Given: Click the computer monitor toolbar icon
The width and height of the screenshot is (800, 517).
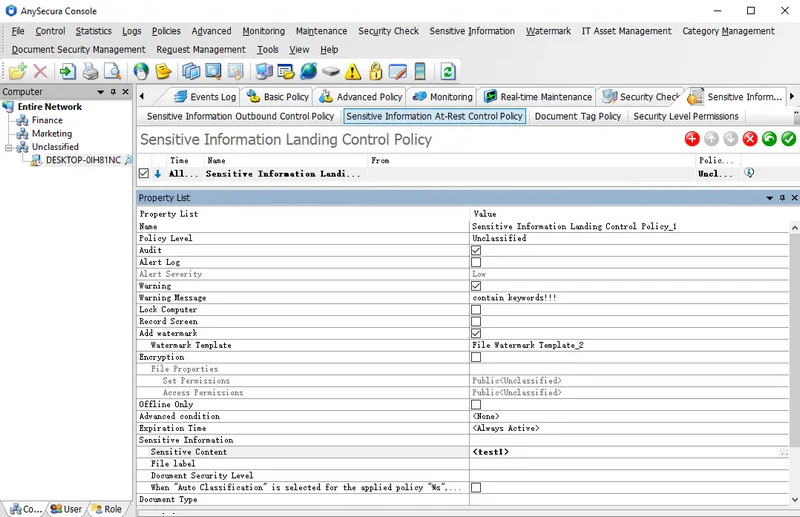Looking at the screenshot, I should pyautogui.click(x=264, y=71).
